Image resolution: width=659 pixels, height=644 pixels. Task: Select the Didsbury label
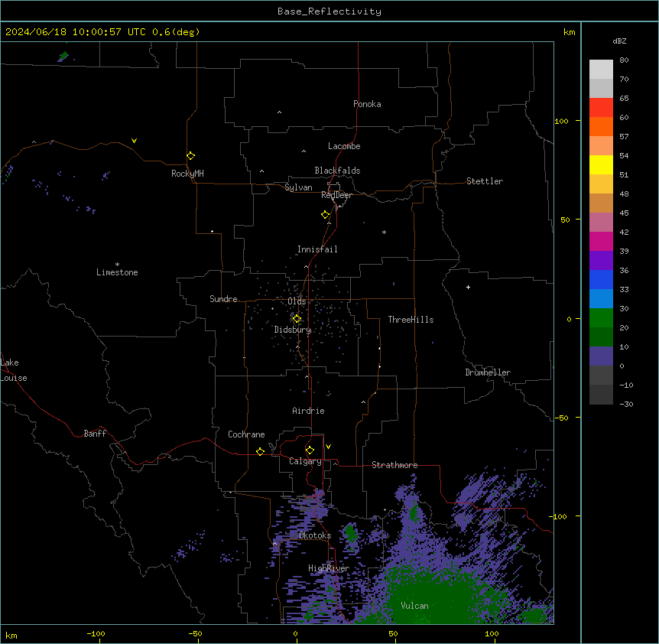[293, 330]
